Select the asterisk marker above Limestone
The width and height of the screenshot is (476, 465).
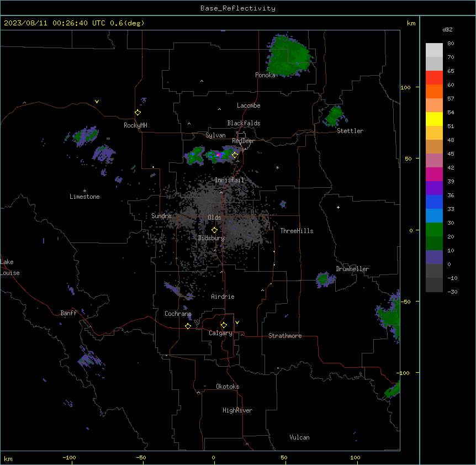point(84,191)
